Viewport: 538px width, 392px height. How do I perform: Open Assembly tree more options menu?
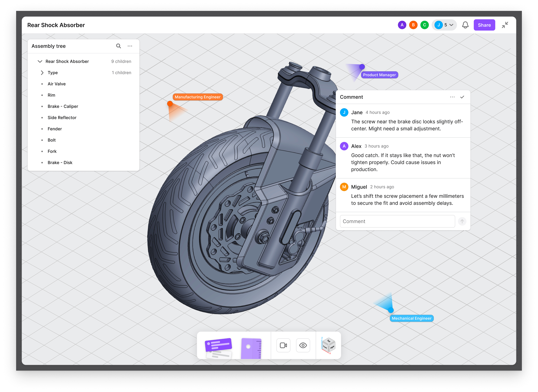[x=130, y=46]
